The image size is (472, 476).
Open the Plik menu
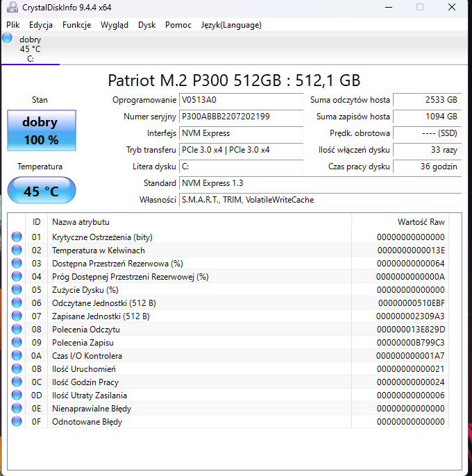(x=12, y=25)
